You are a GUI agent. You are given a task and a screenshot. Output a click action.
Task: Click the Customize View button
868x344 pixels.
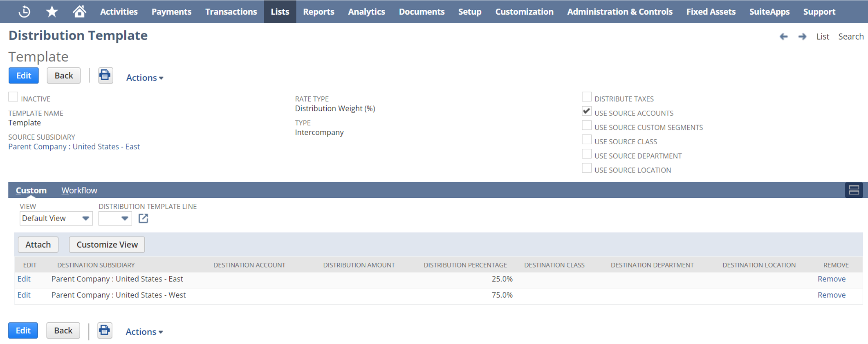coord(107,245)
